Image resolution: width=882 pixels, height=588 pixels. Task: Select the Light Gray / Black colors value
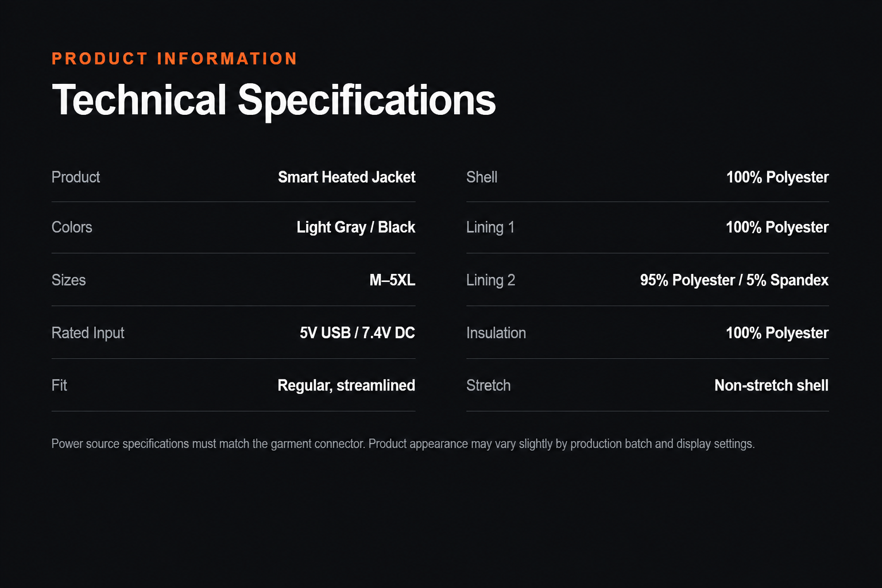pyautogui.click(x=355, y=227)
